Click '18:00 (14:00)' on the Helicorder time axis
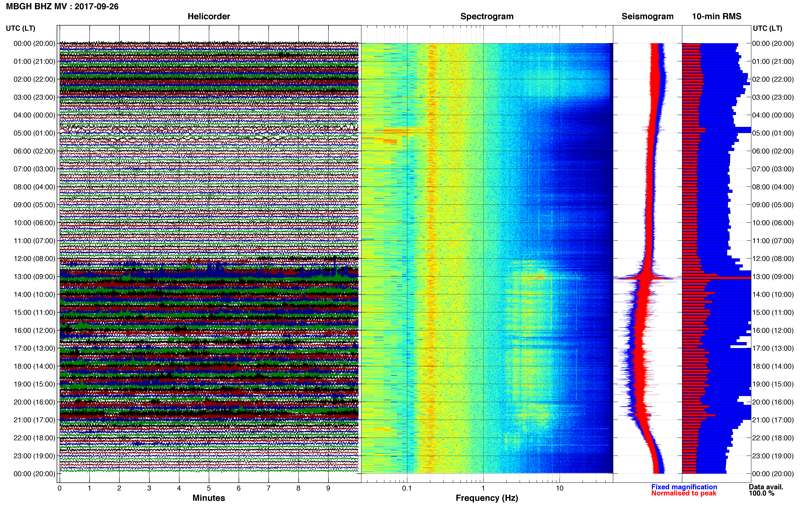 pos(34,366)
